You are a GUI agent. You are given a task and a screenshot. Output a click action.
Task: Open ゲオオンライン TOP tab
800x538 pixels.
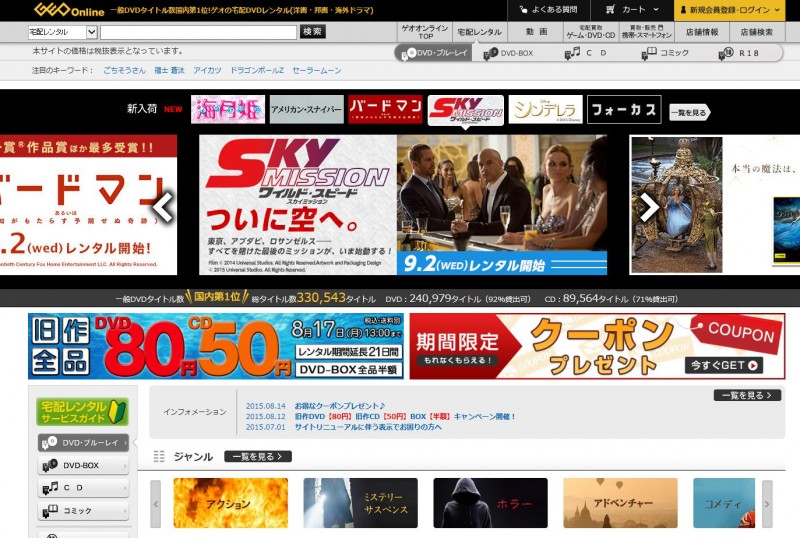424,32
